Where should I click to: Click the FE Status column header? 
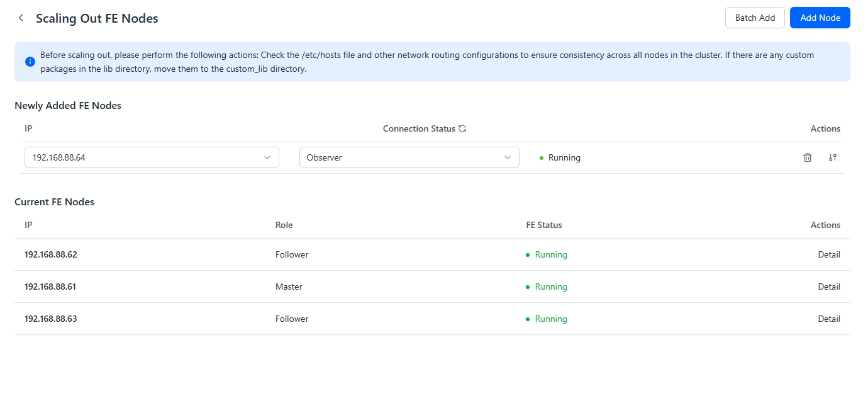[543, 225]
